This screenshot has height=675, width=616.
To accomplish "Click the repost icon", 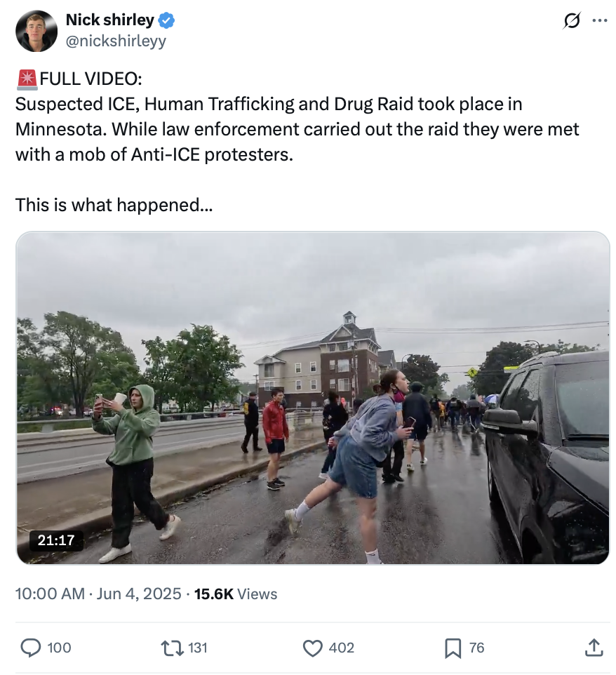I will [173, 648].
